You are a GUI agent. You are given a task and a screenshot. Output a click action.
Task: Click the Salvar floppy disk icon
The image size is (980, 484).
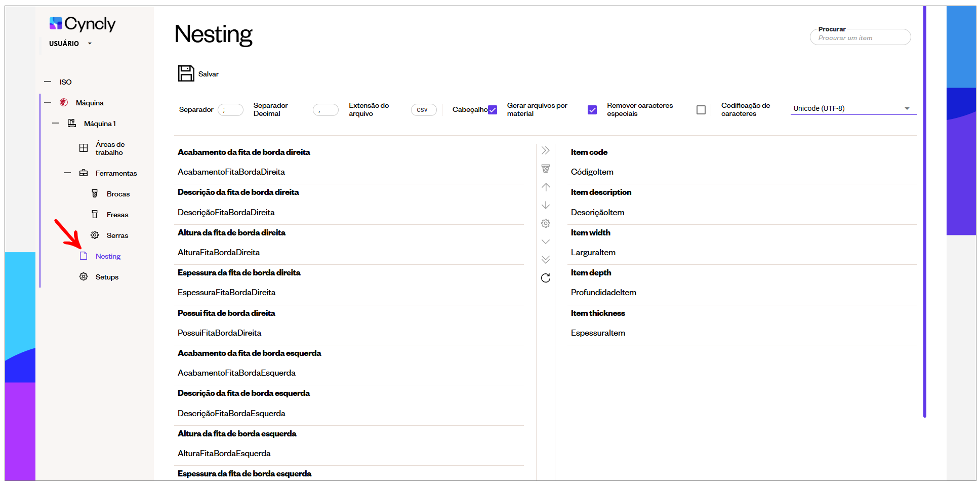click(186, 73)
